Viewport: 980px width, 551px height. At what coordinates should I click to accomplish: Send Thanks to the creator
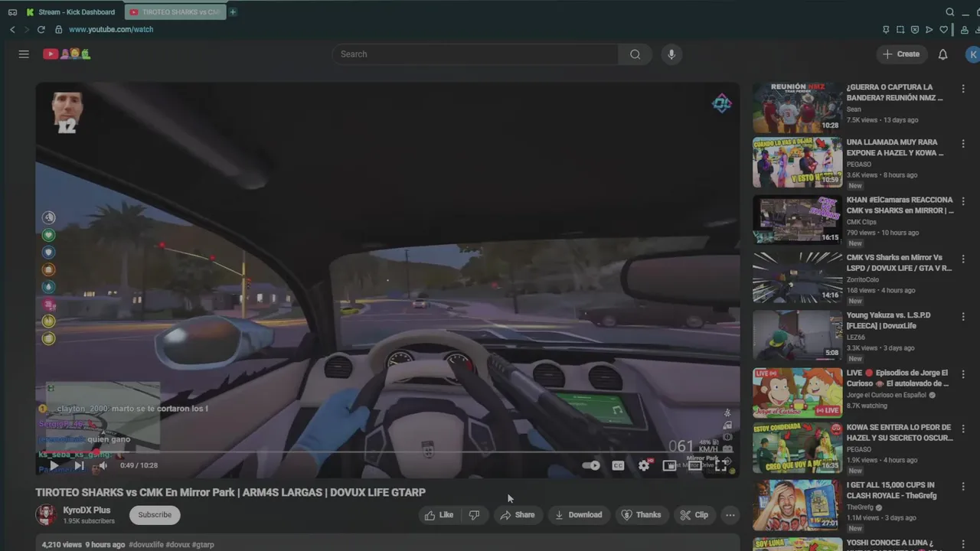[x=641, y=515]
